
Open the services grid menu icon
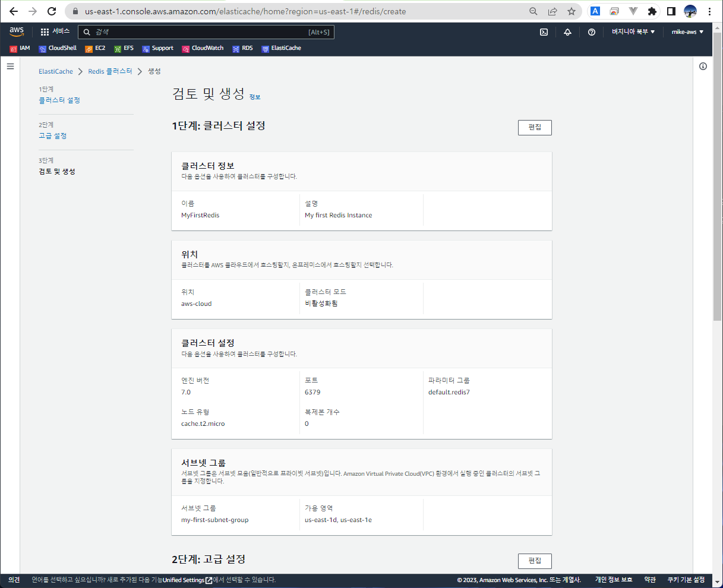tap(45, 32)
